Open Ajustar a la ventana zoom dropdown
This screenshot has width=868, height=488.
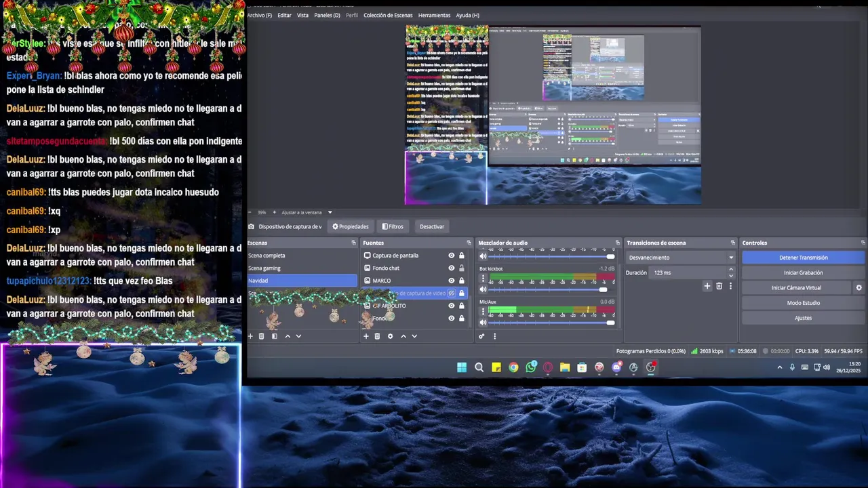[307, 212]
